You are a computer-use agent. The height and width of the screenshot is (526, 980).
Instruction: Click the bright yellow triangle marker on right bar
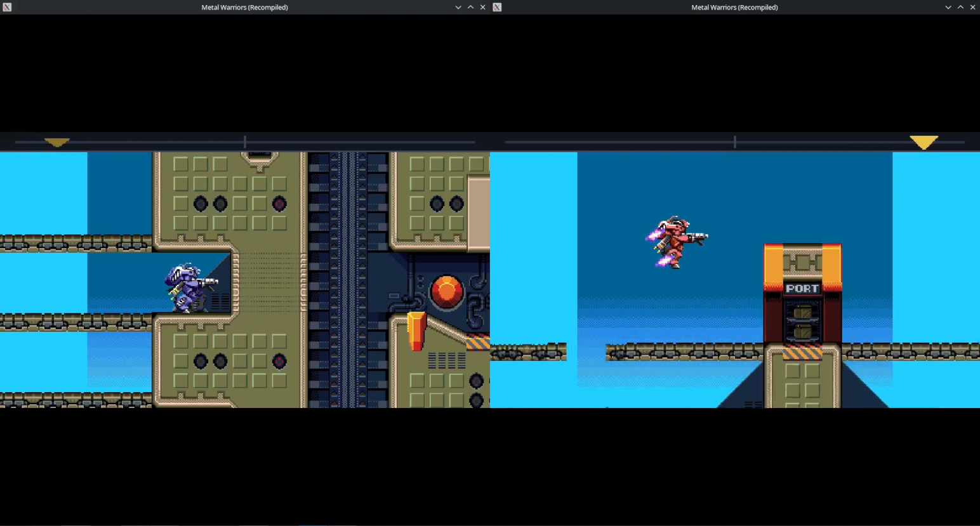coord(924,142)
